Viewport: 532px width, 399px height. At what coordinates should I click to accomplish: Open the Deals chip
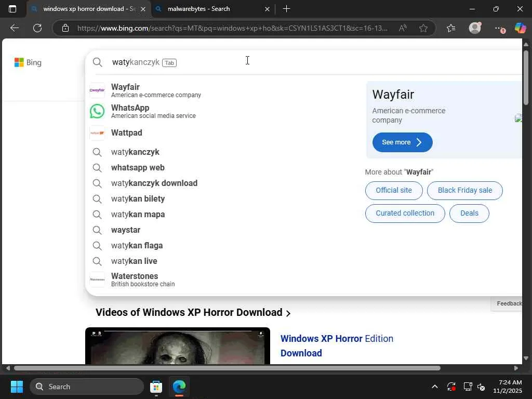point(469,214)
